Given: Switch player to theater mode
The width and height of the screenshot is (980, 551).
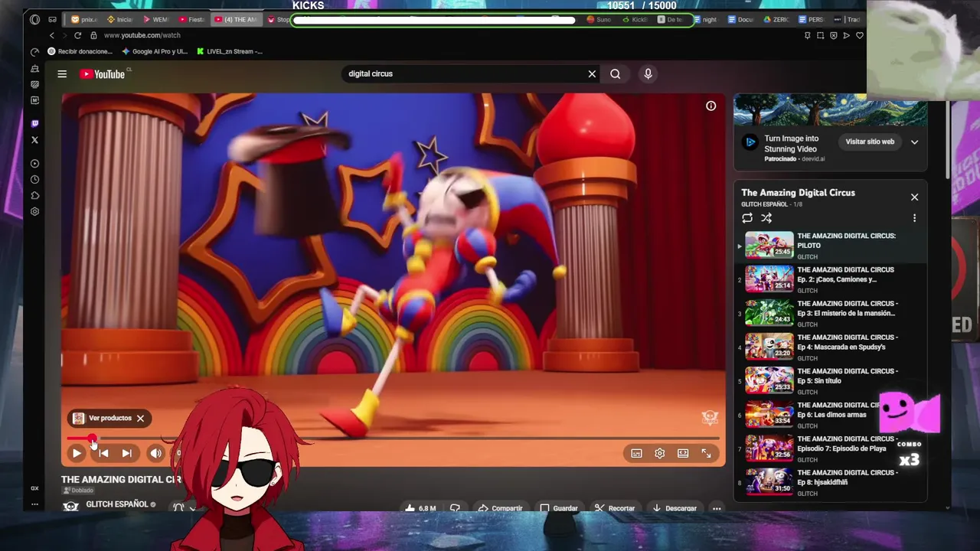Looking at the screenshot, I should (683, 453).
